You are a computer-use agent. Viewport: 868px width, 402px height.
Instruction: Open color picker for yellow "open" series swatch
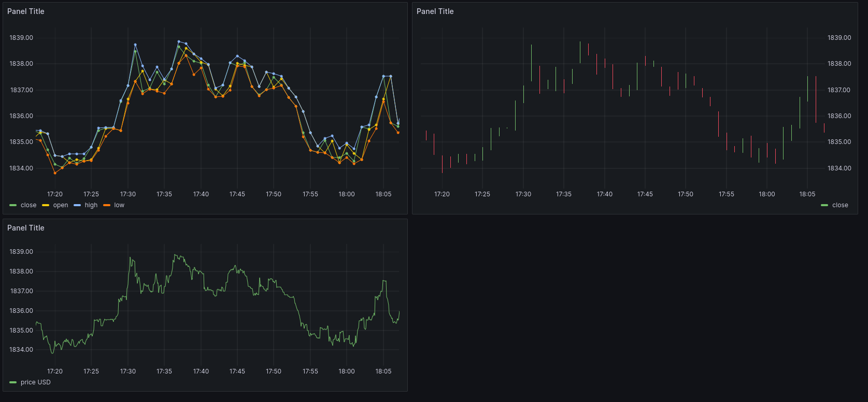tap(46, 206)
